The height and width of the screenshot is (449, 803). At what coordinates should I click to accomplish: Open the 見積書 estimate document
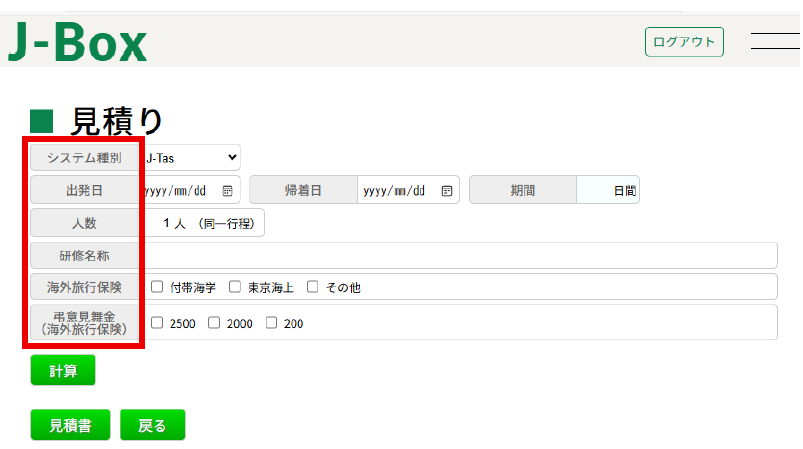70,425
